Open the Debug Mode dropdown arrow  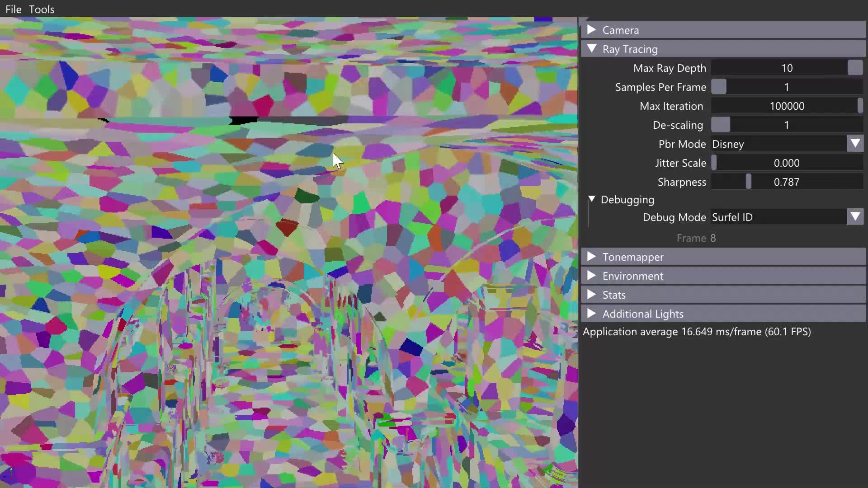point(855,217)
